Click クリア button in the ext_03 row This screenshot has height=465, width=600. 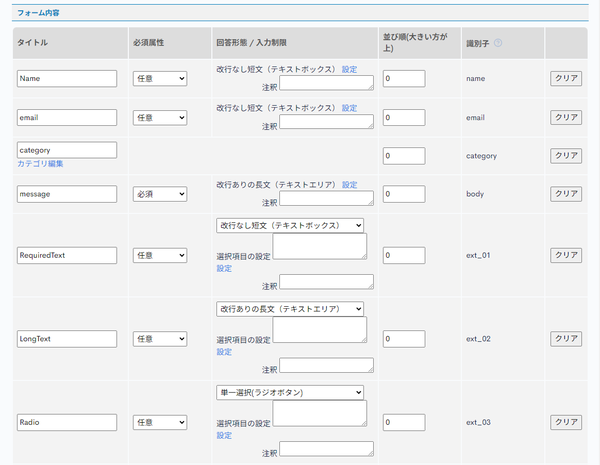566,422
